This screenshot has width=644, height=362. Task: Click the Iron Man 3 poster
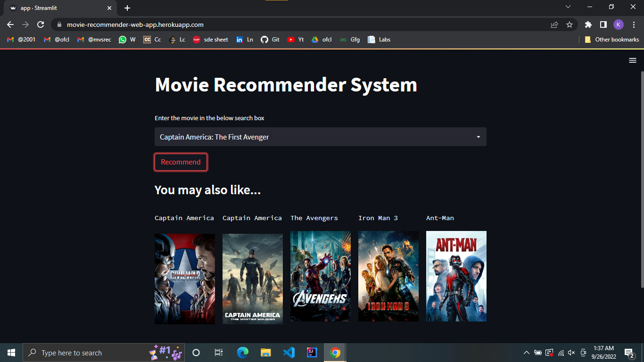pos(388,276)
